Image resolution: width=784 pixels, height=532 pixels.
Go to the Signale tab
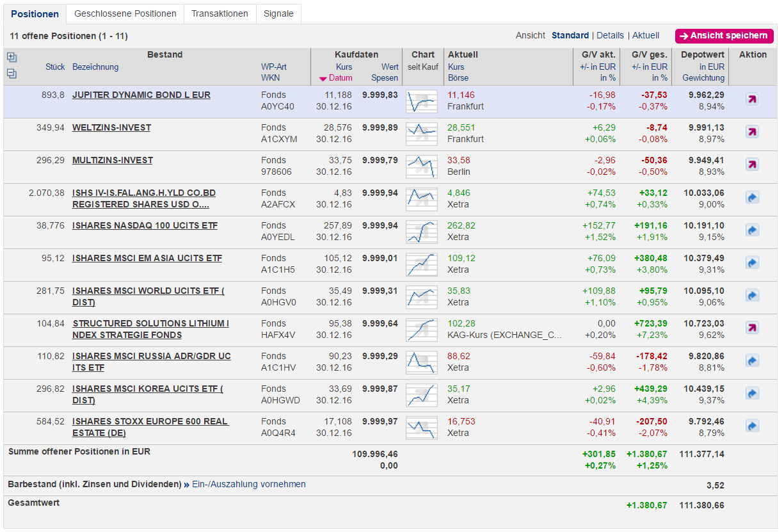coord(278,13)
